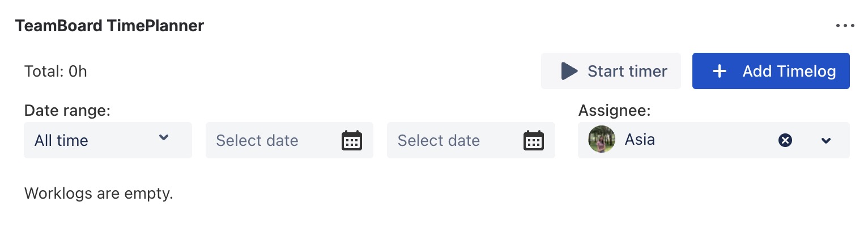Focus the second Select date input
The image size is (868, 235).
449,140
